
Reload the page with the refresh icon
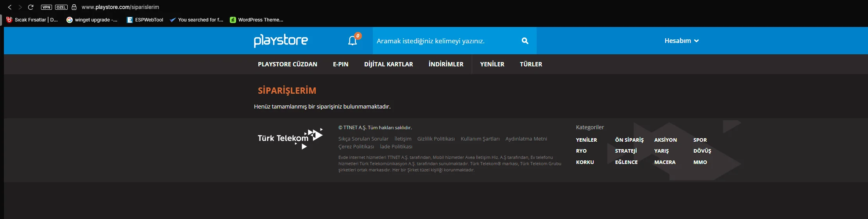(x=31, y=7)
